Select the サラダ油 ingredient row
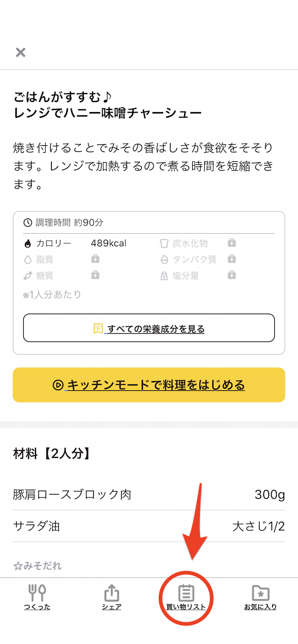 pos(149,526)
